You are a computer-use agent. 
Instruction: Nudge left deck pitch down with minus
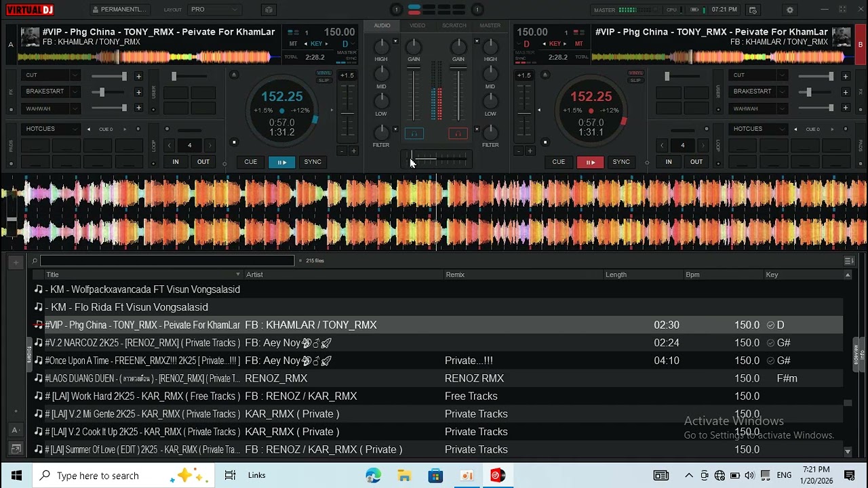(x=342, y=151)
